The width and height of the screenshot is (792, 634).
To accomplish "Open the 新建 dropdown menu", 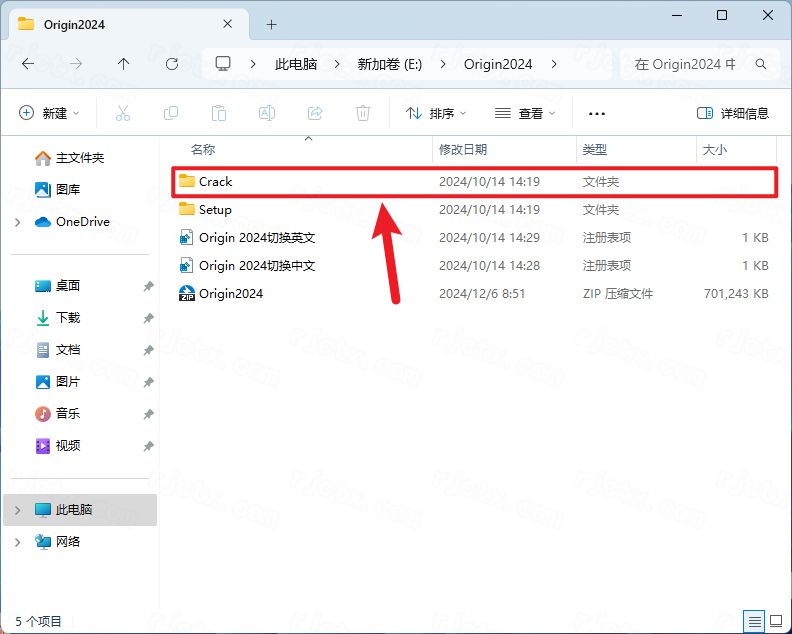I will click(50, 114).
